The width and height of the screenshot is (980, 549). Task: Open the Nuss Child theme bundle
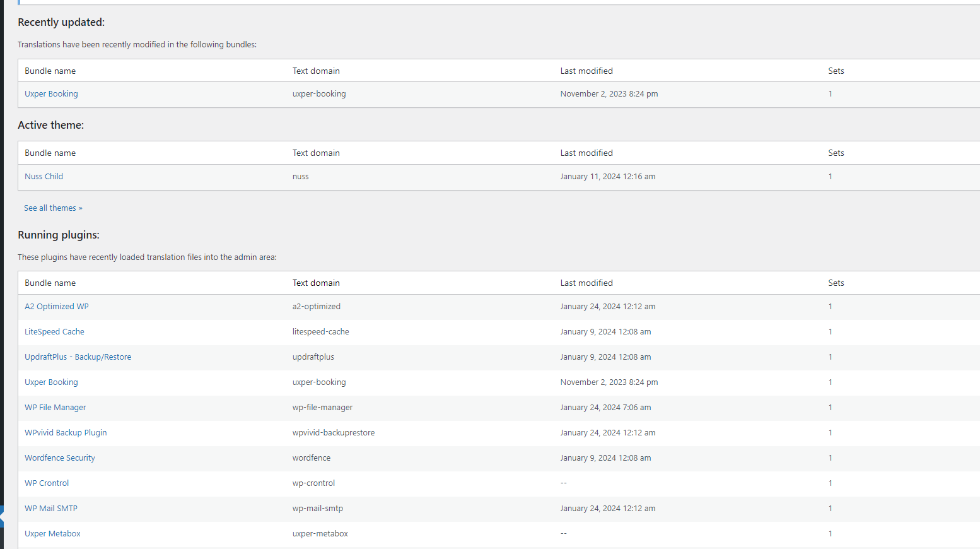click(x=44, y=176)
